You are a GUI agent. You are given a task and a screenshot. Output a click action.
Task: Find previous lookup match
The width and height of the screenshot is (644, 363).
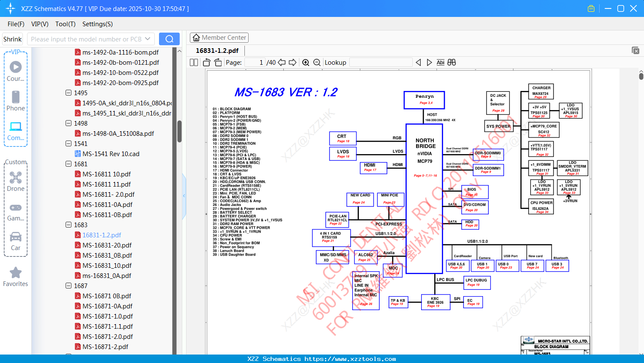[418, 62]
